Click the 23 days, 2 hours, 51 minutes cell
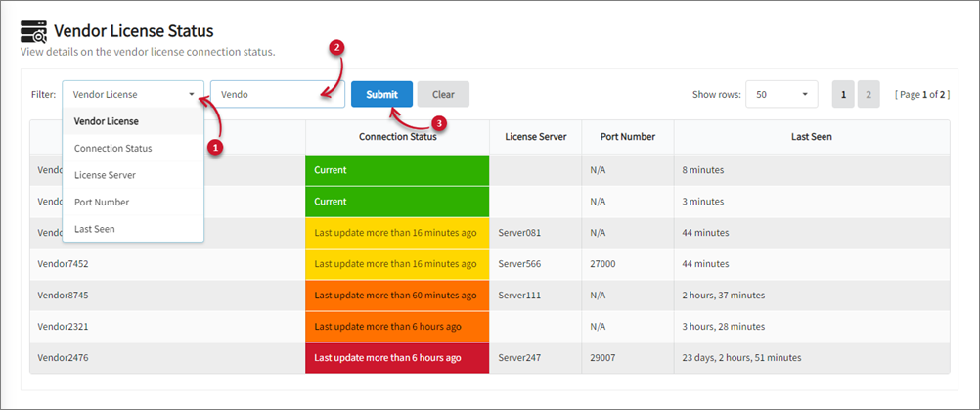This screenshot has height=410, width=980. click(x=811, y=357)
